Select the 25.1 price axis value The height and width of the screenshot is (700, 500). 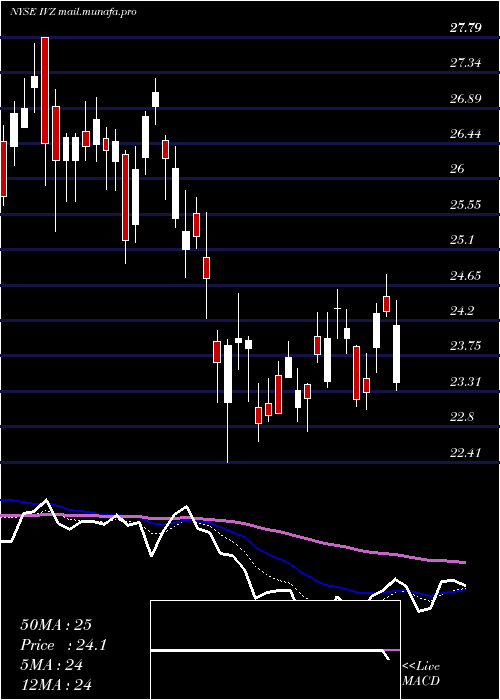(462, 241)
